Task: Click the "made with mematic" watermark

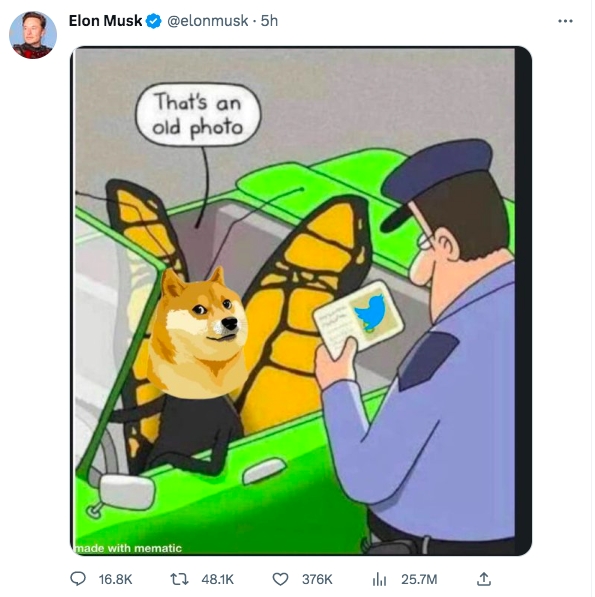Action: point(128,548)
